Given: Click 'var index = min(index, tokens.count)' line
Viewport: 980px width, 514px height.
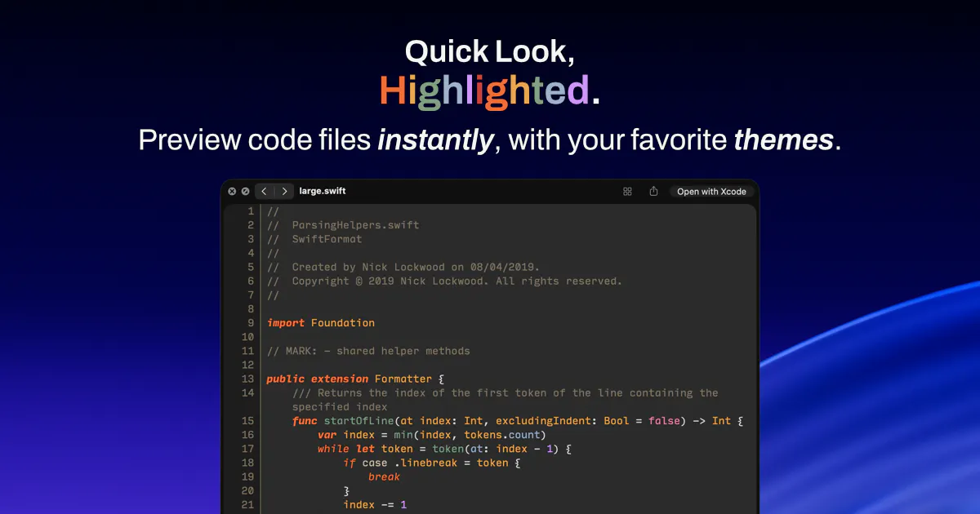Looking at the screenshot, I should click(431, 435).
